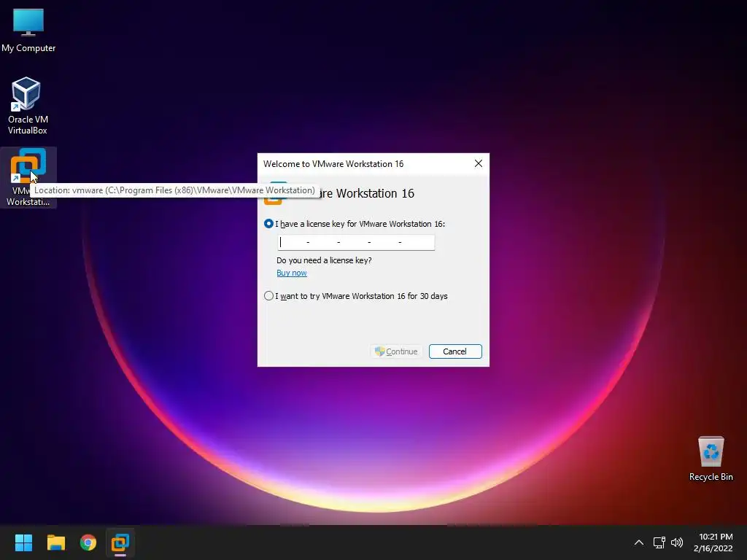Image resolution: width=747 pixels, height=560 pixels.
Task: Launch File Explorer from the taskbar
Action: [55, 542]
